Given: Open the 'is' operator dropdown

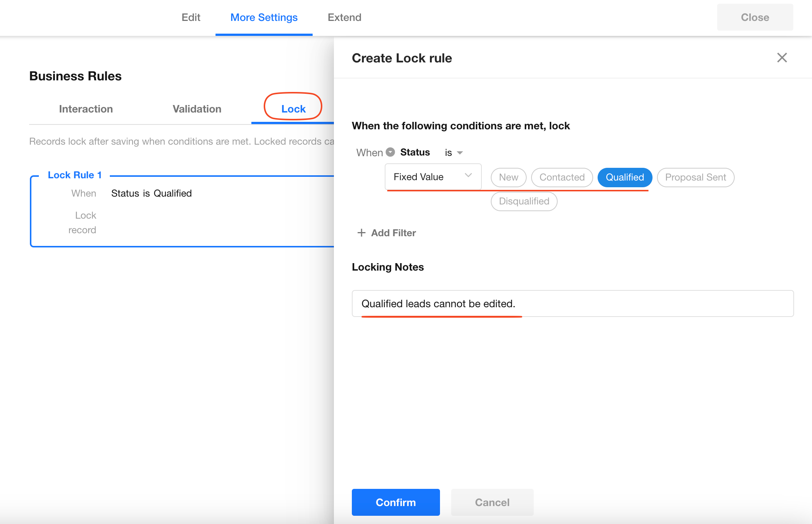Looking at the screenshot, I should pos(454,152).
